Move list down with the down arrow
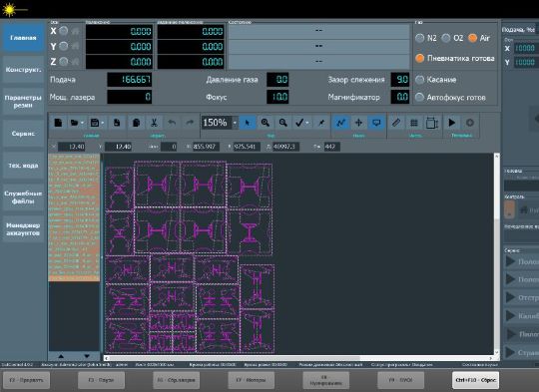Screen dimensions: 539x392 (x=87, y=356)
